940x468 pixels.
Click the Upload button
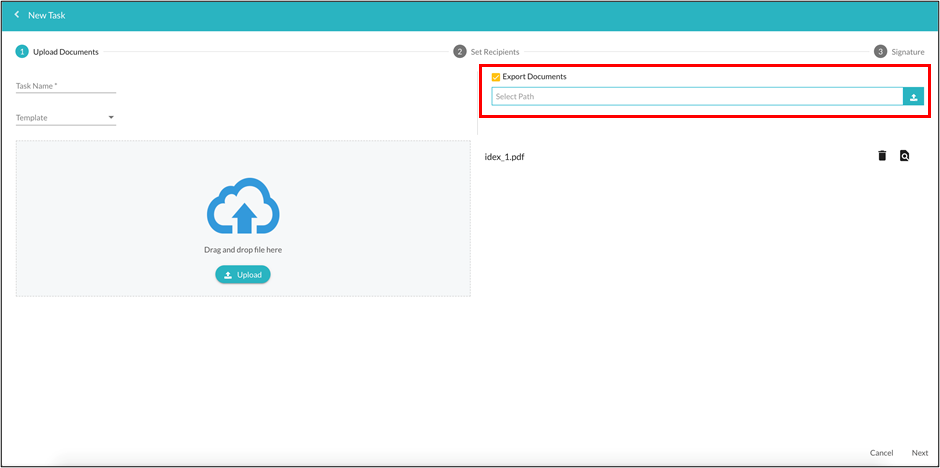[243, 274]
